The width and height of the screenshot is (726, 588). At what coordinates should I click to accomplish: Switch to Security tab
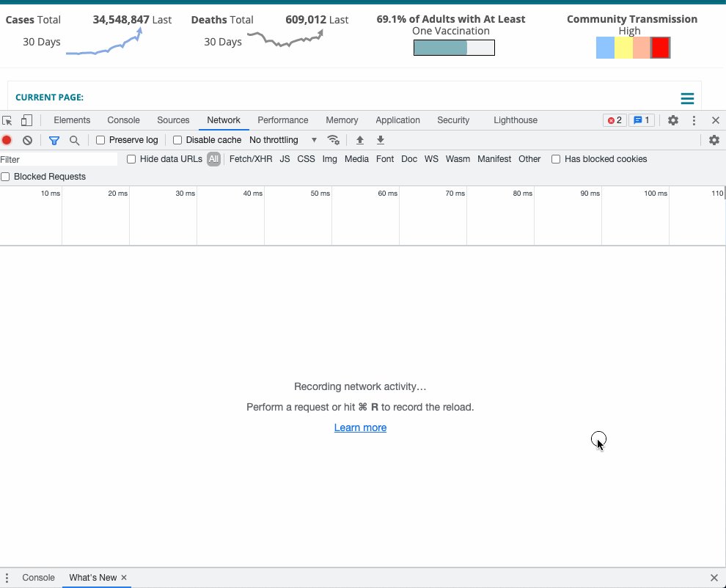[453, 120]
